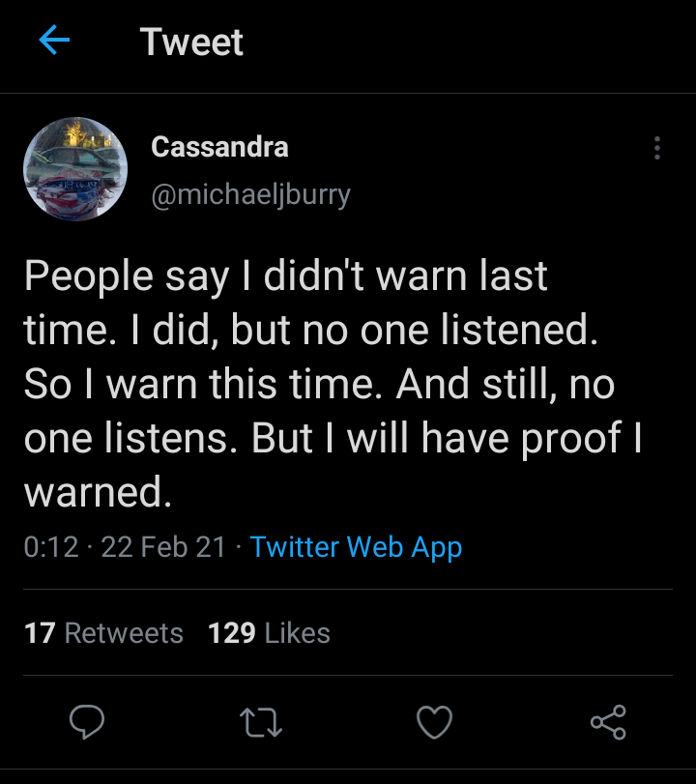The height and width of the screenshot is (784, 696).
Task: Click the tweet line 'So I warn this time'
Action: (319, 385)
